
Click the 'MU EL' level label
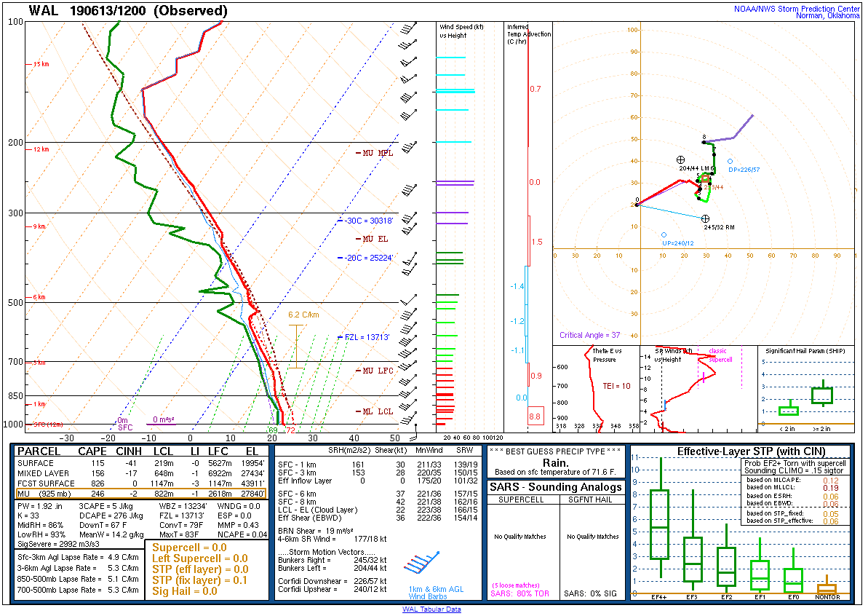pyautogui.click(x=375, y=239)
